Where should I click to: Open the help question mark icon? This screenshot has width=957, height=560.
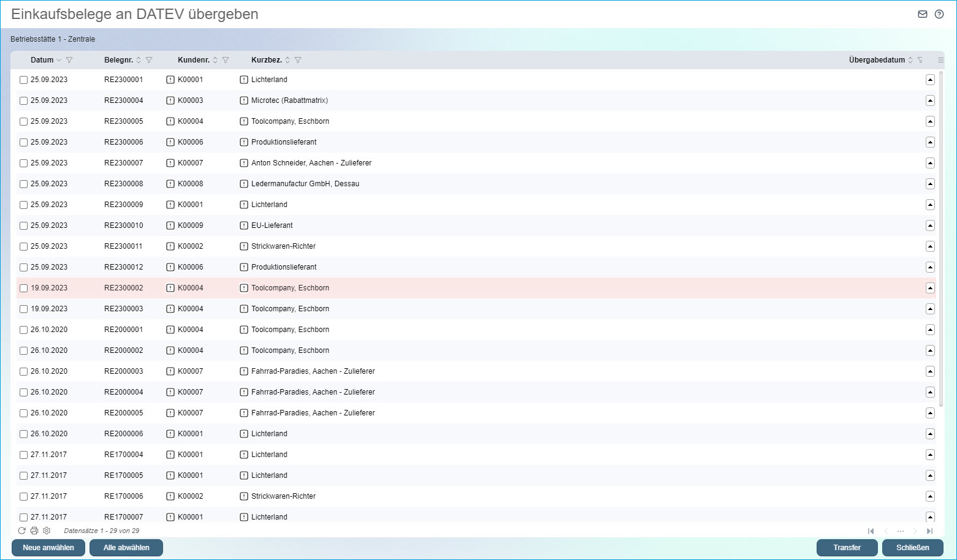point(939,14)
